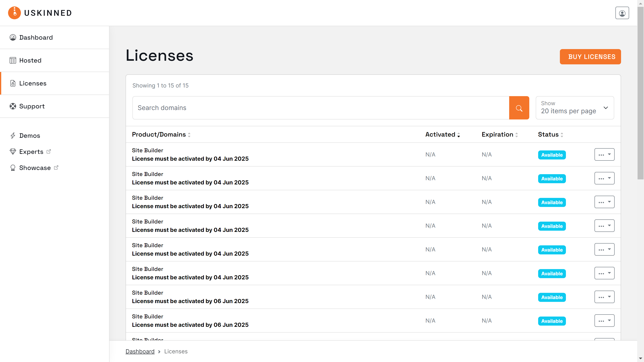The height and width of the screenshot is (362, 644).
Task: Open Support via the life-ring icon
Action: 13,106
